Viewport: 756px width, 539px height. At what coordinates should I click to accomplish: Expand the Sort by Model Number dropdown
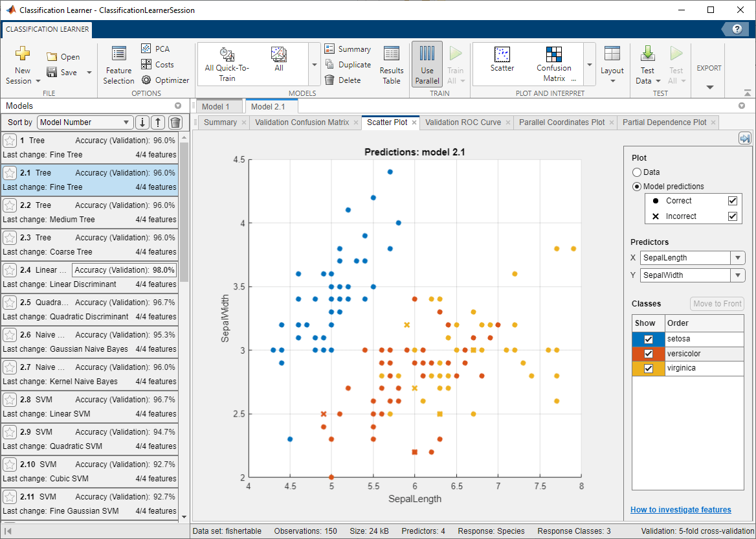coord(127,122)
